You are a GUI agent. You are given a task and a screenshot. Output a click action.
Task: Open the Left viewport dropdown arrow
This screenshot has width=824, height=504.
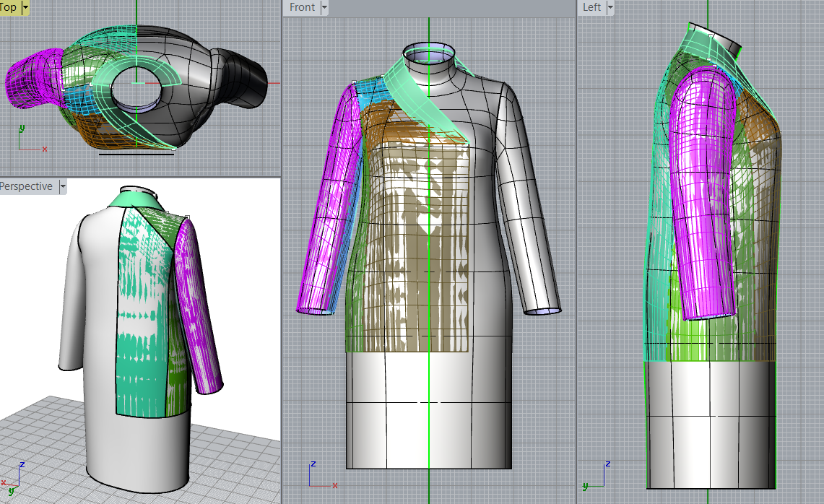tap(610, 7)
